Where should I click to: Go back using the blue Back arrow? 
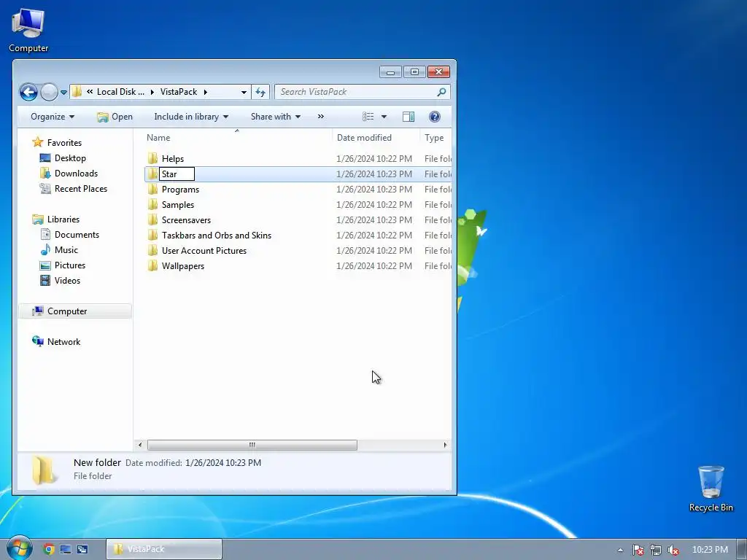pyautogui.click(x=28, y=92)
